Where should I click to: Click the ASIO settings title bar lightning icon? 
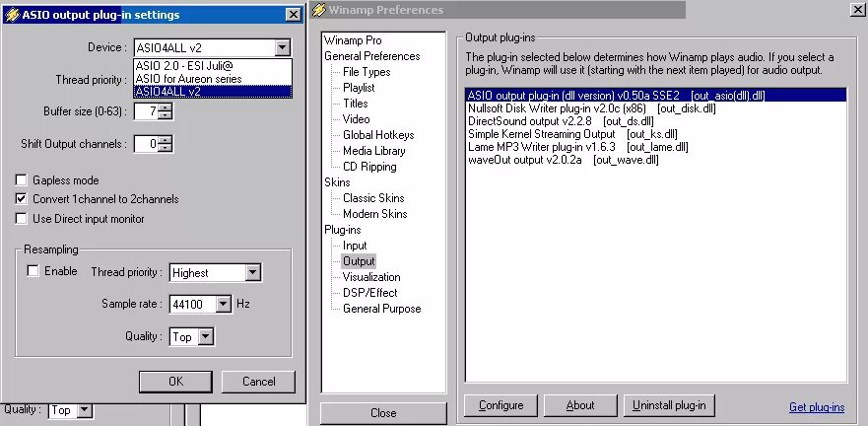12,15
